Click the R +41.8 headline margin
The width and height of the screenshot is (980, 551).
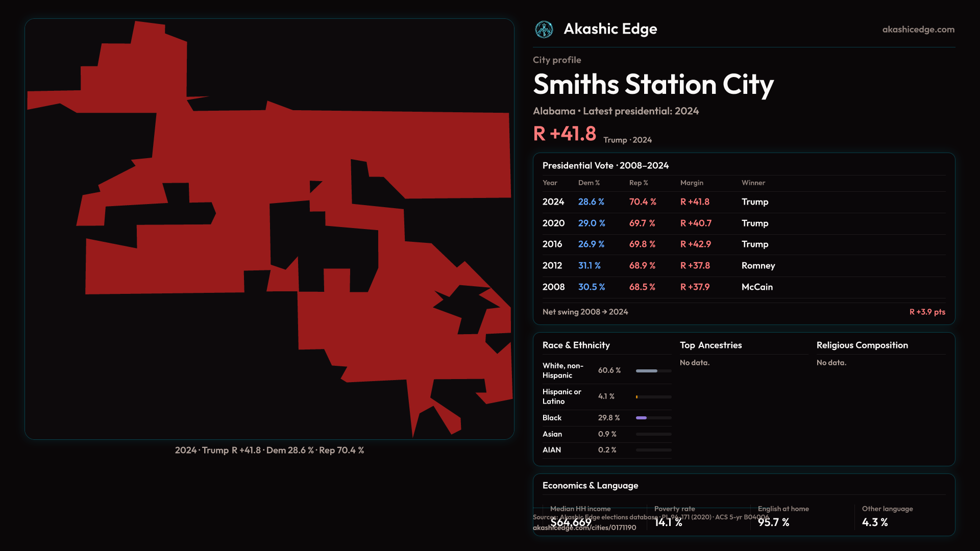click(565, 134)
